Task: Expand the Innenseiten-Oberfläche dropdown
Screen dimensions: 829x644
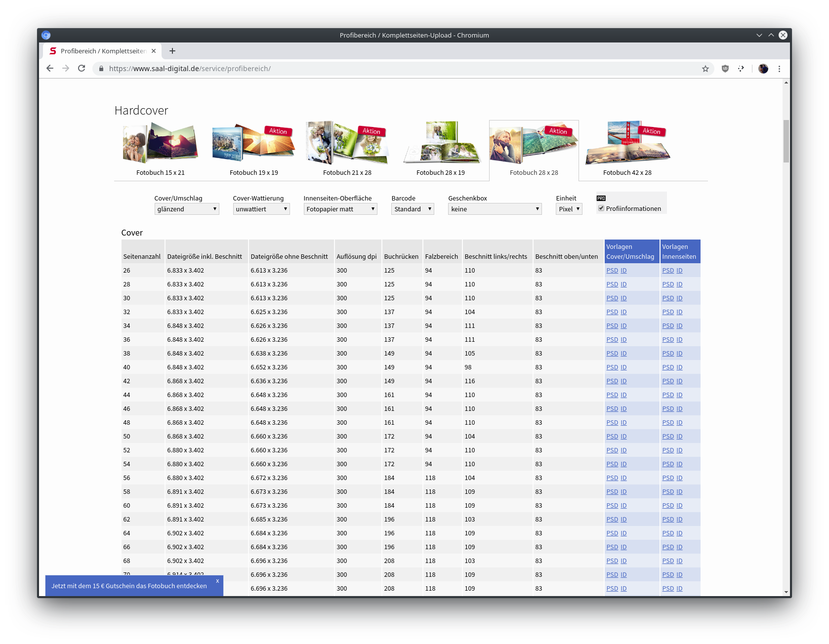Action: (x=340, y=209)
